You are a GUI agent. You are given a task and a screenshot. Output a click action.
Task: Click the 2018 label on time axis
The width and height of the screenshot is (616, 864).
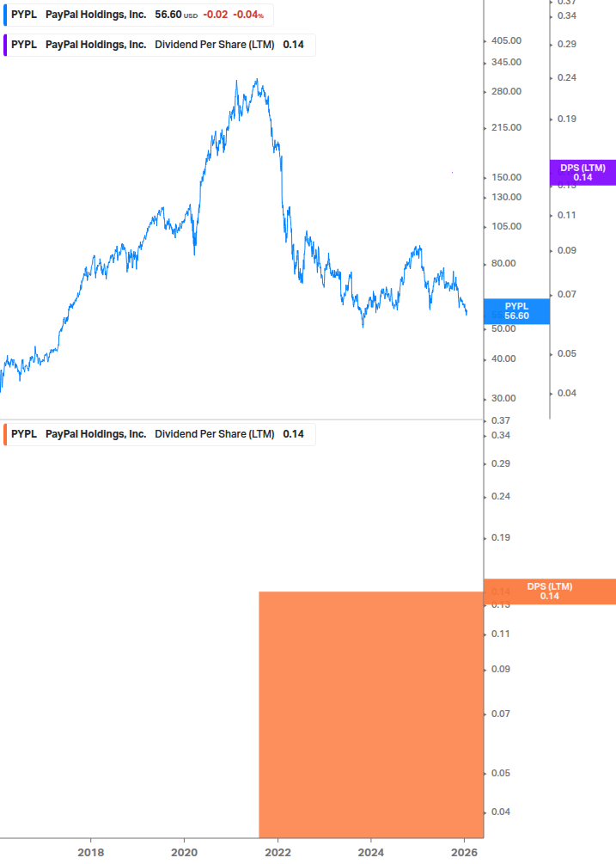(x=91, y=853)
